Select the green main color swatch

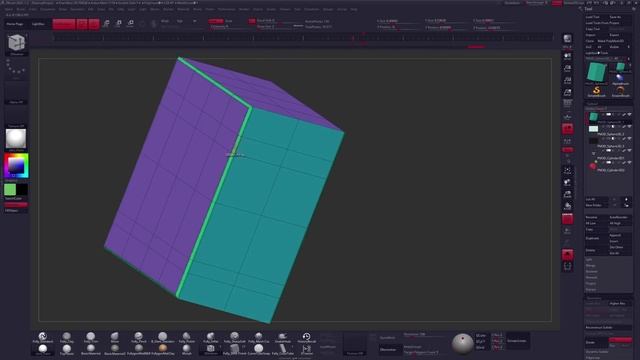10,189
